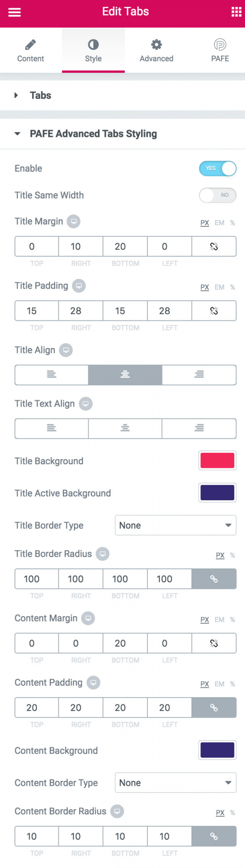
Task: Open the Elementor hamburger menu
Action: click(14, 12)
